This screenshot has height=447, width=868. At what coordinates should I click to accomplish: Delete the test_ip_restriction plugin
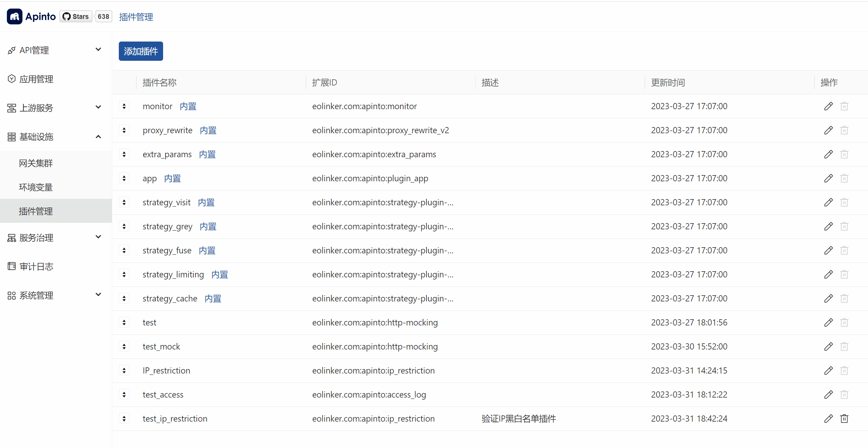coord(844,419)
